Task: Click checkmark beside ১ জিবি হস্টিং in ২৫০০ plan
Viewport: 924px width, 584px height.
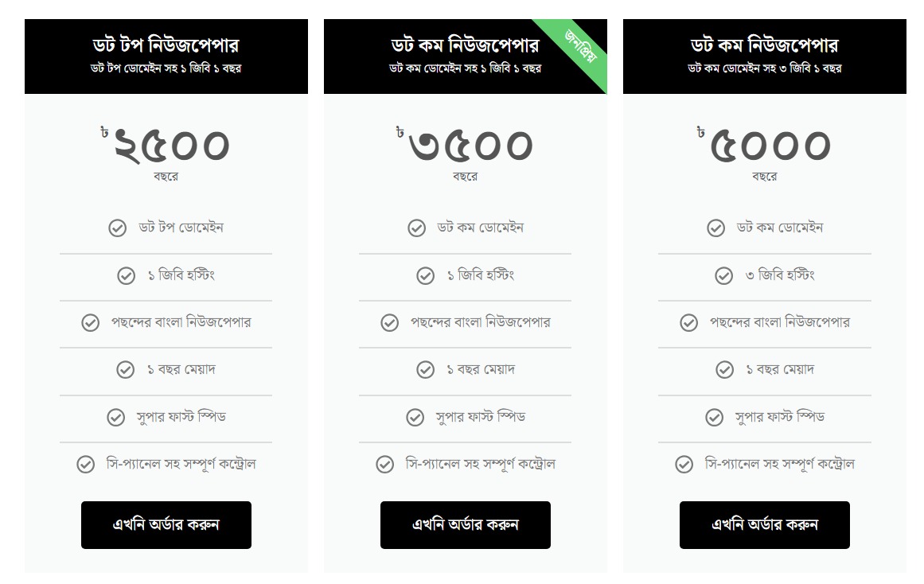Action: 126,275
